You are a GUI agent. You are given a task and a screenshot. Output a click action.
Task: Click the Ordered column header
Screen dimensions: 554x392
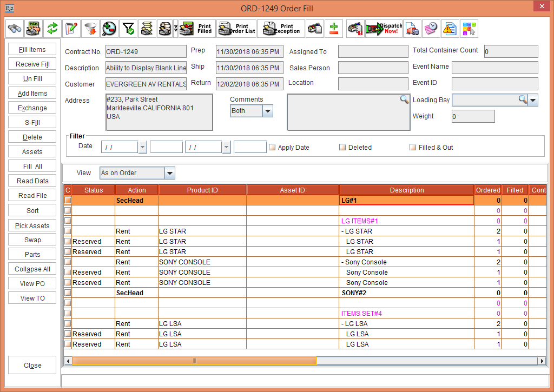(487, 190)
